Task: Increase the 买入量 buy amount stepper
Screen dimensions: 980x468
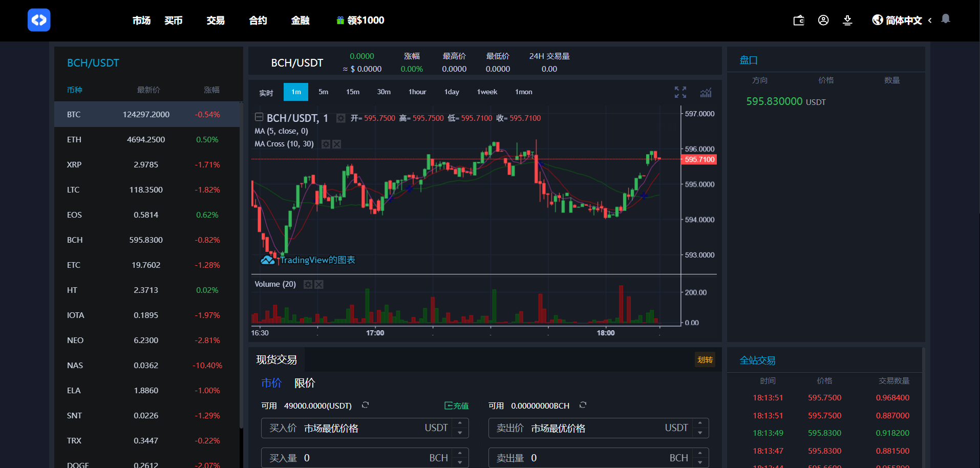Action: pos(460,453)
